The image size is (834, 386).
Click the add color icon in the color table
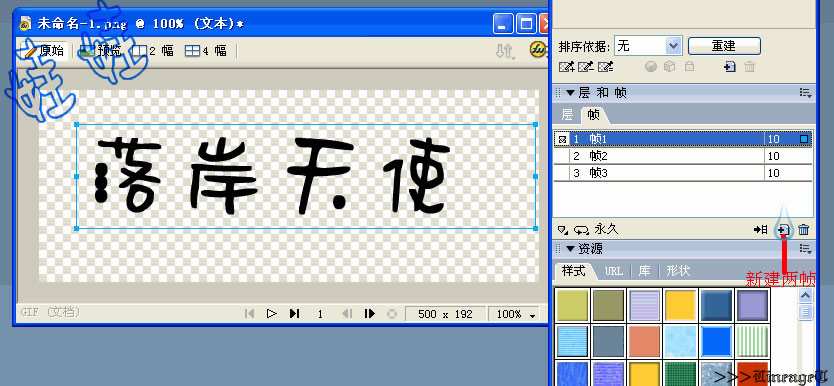tap(730, 67)
